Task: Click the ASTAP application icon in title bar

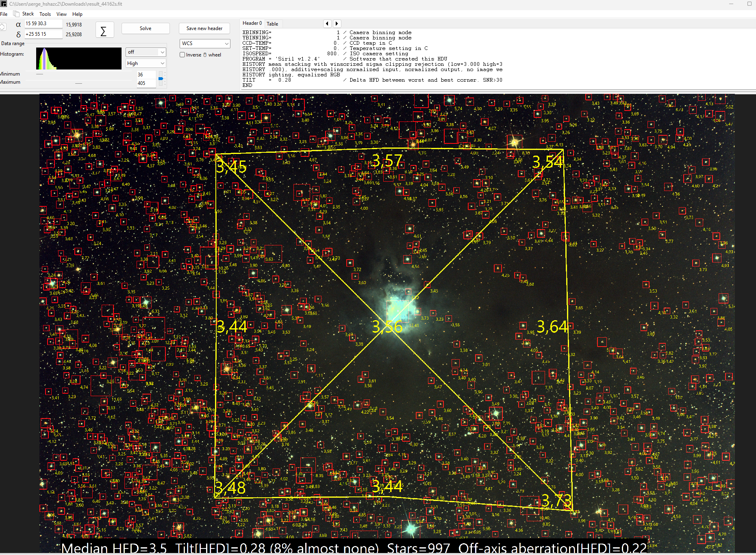Action: [x=4, y=4]
